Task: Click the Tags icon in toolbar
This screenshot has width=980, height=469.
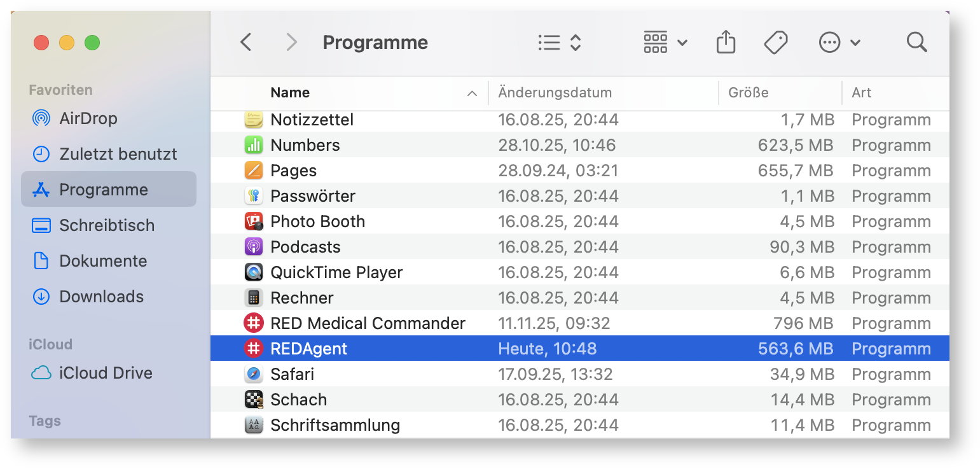Action: [x=775, y=43]
